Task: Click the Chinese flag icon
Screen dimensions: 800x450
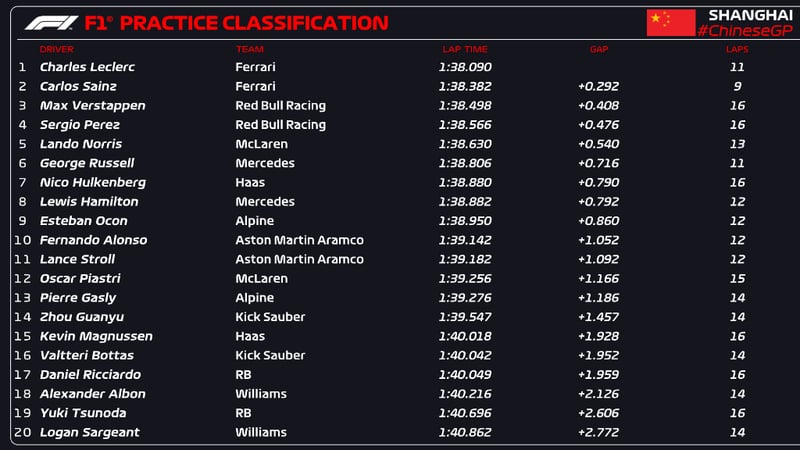Action: click(670, 22)
